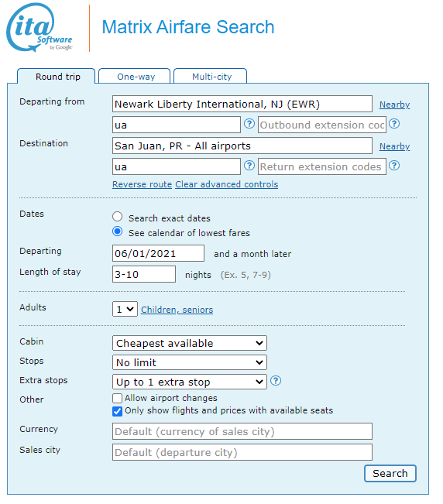
Task: Open help for outbound extension codes
Action: point(394,124)
